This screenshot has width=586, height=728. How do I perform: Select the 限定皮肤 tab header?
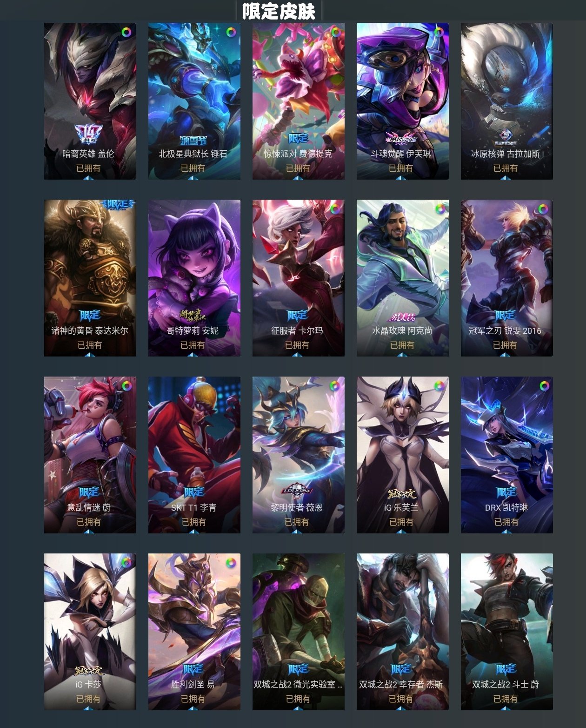[279, 11]
